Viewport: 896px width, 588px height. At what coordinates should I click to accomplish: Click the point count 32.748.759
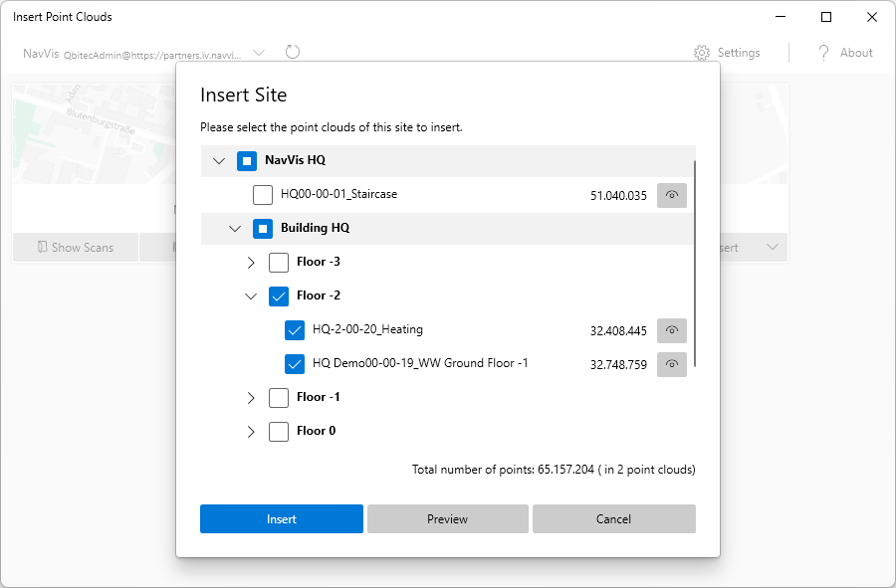618,365
